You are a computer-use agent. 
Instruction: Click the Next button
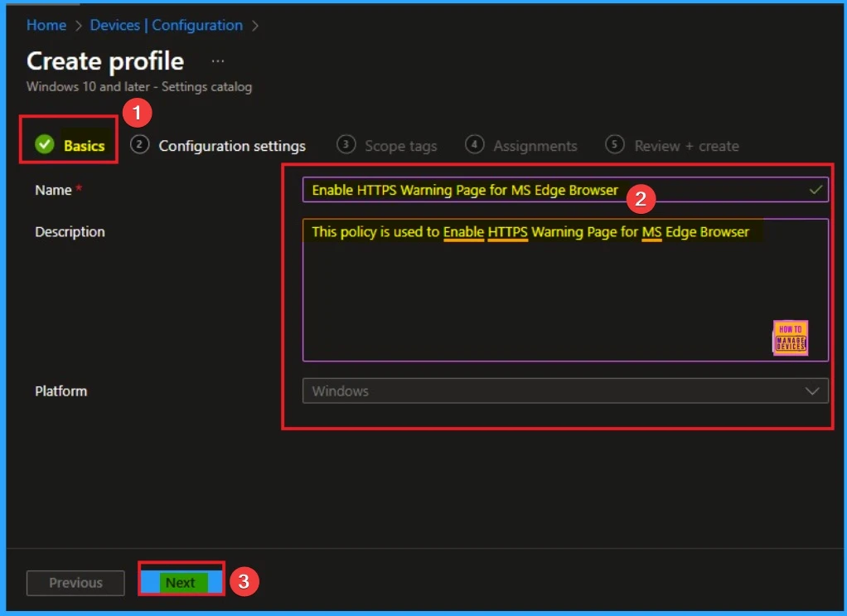tap(181, 582)
